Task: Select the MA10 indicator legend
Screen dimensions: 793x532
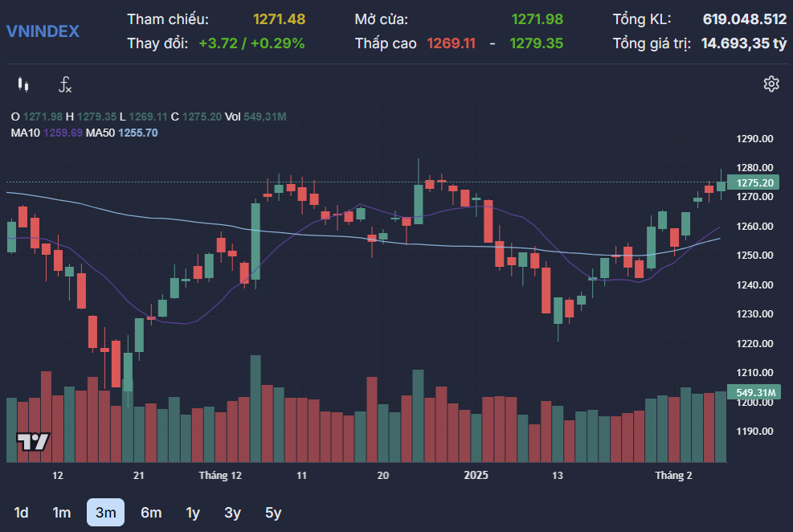Action: (47, 133)
